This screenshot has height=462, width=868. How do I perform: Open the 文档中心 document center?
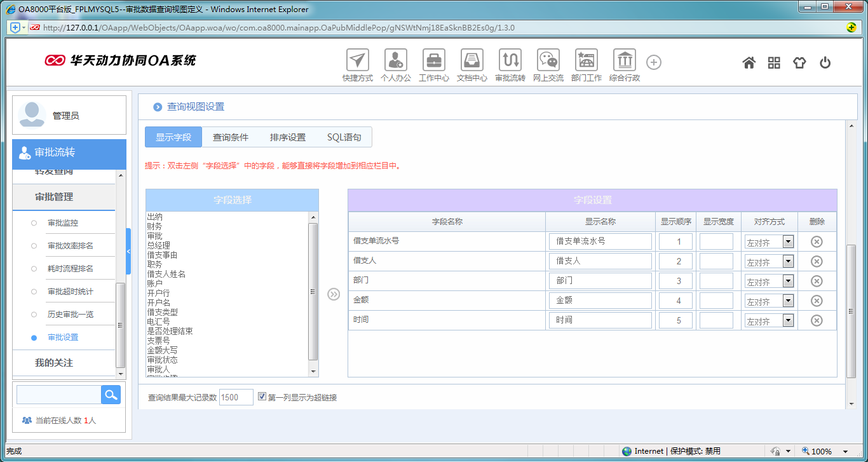(471, 60)
